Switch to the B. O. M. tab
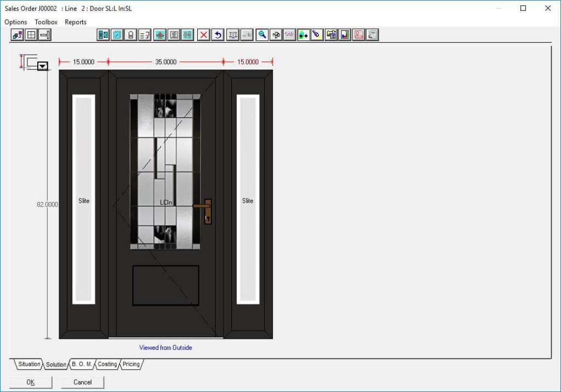Image resolution: width=561 pixels, height=392 pixels. tap(82, 364)
